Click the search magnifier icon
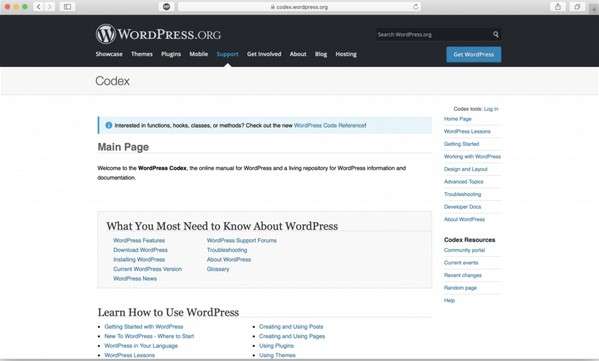This screenshot has height=361, width=599. (x=495, y=34)
